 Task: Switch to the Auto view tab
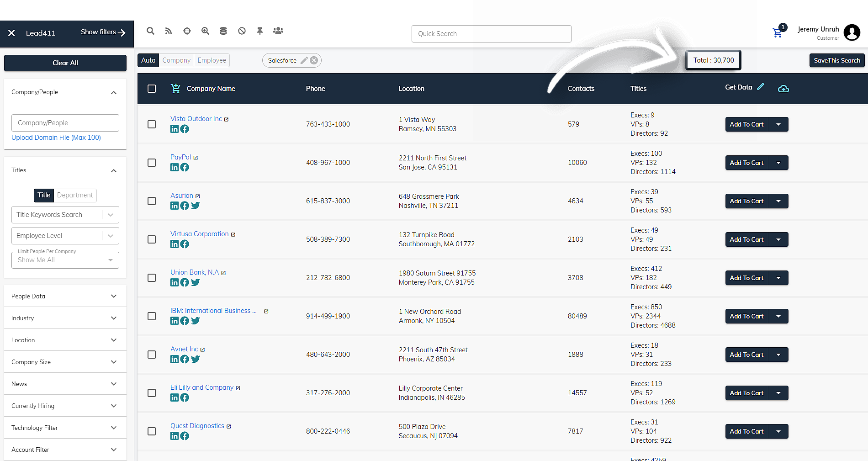pos(148,60)
